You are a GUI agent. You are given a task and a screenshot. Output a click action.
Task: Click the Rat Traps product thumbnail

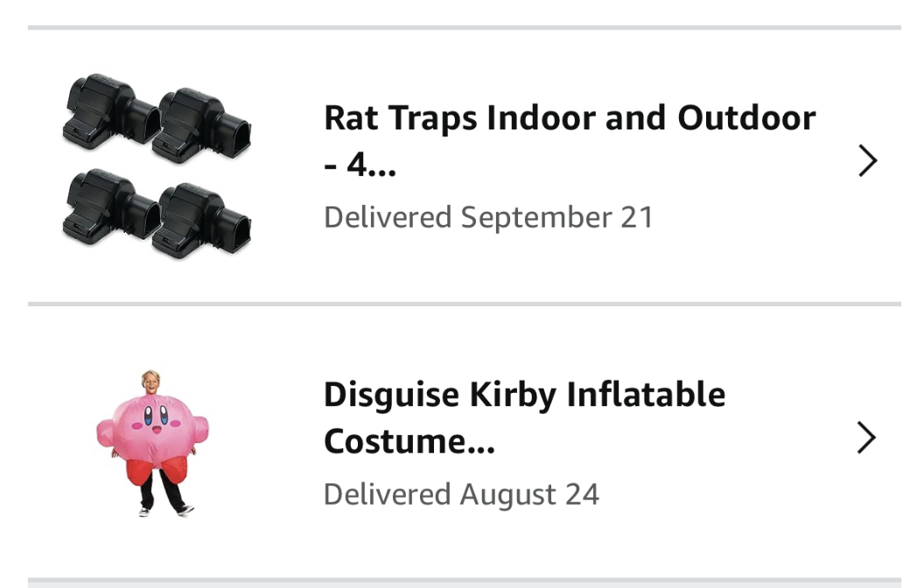tap(157, 164)
